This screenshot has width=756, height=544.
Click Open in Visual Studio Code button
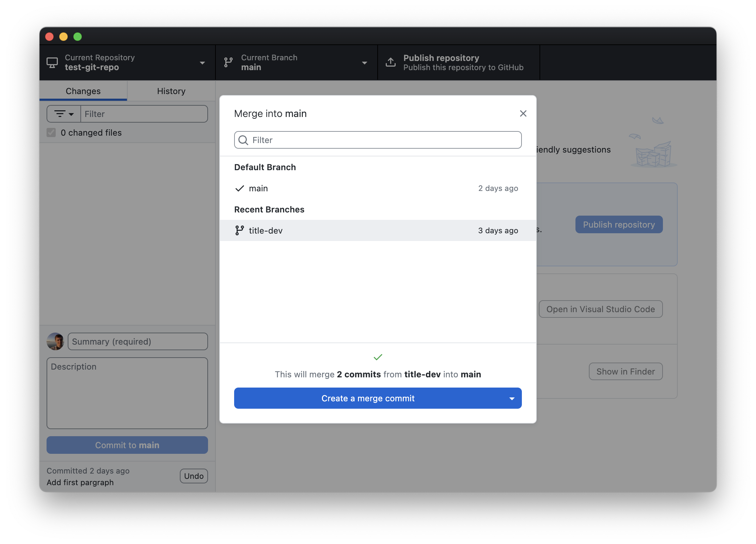coord(600,309)
